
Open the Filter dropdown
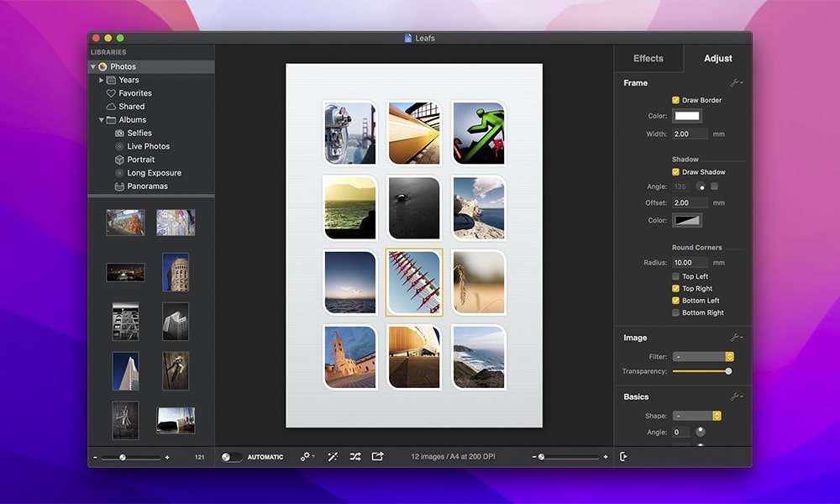[x=703, y=357]
